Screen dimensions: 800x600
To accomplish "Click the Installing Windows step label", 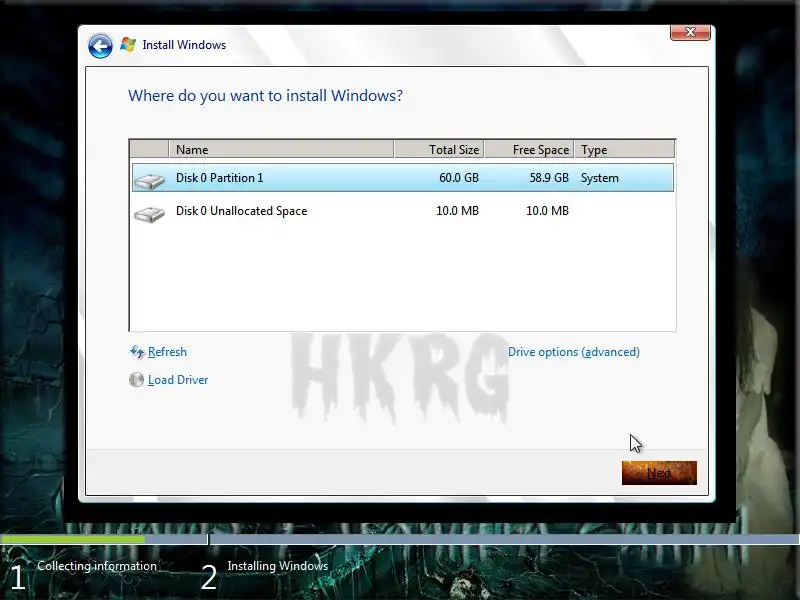I will (x=278, y=566).
